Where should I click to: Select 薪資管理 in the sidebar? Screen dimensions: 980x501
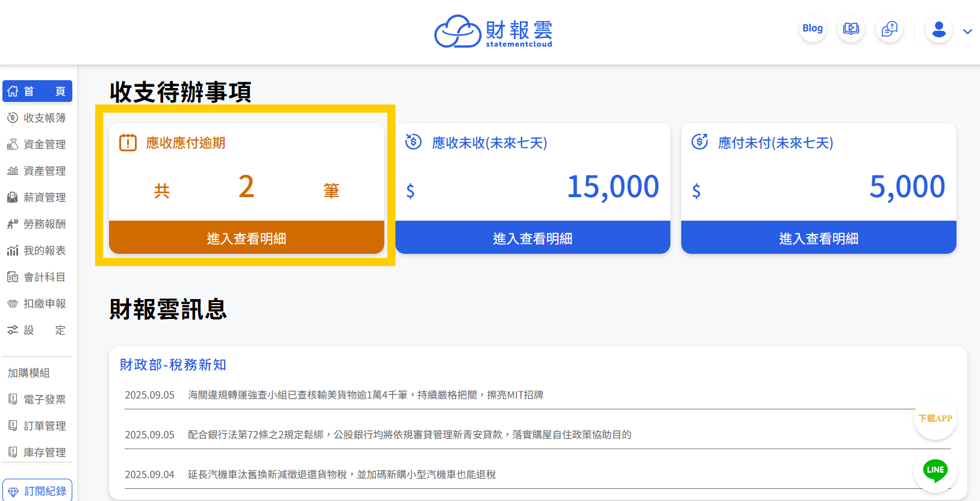click(37, 197)
